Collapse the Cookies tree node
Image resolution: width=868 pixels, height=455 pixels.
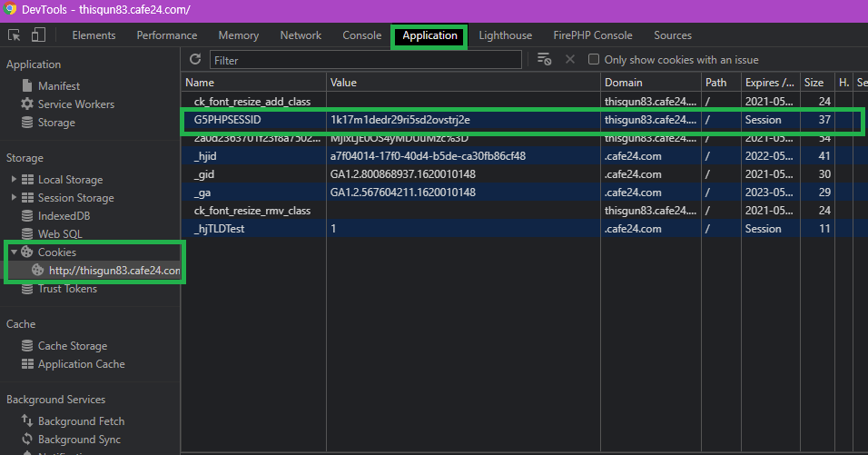coord(14,252)
